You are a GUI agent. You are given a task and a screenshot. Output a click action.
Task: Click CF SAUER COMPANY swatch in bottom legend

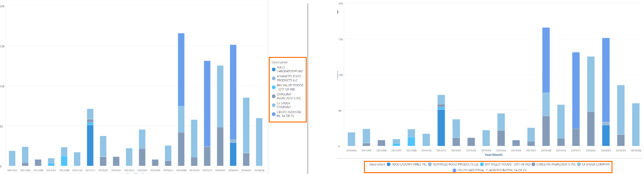[x=579, y=165]
